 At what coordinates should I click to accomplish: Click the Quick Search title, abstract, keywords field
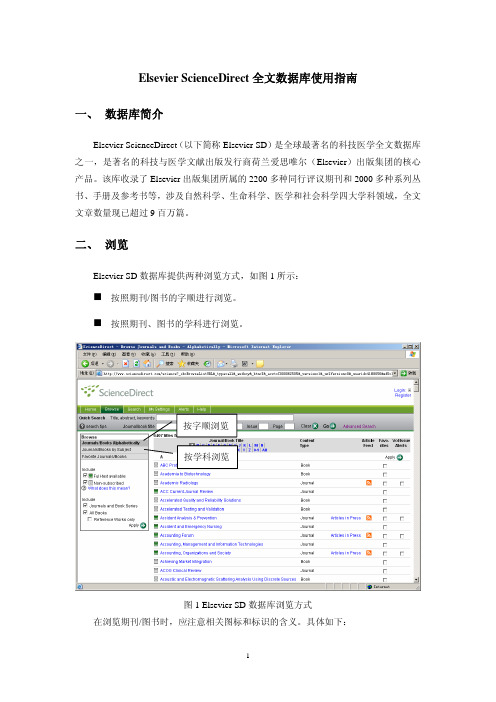pos(224,417)
